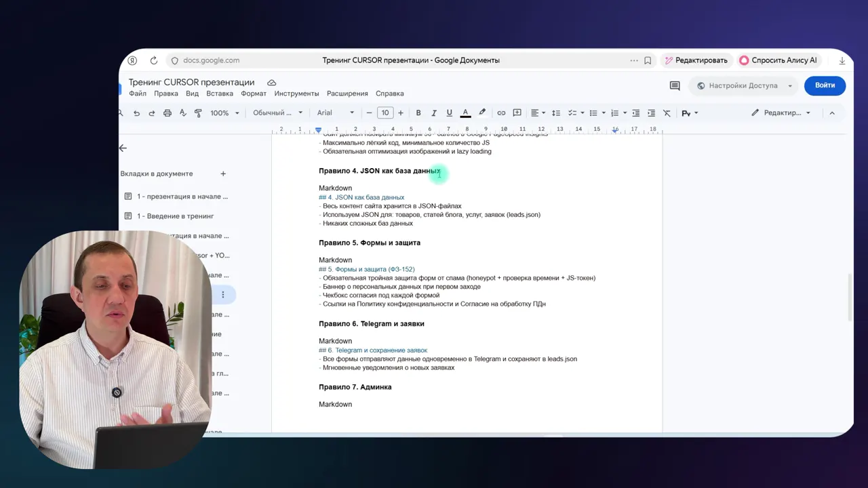The image size is (868, 488).
Task: Apply a bulleted list
Action: [593, 113]
